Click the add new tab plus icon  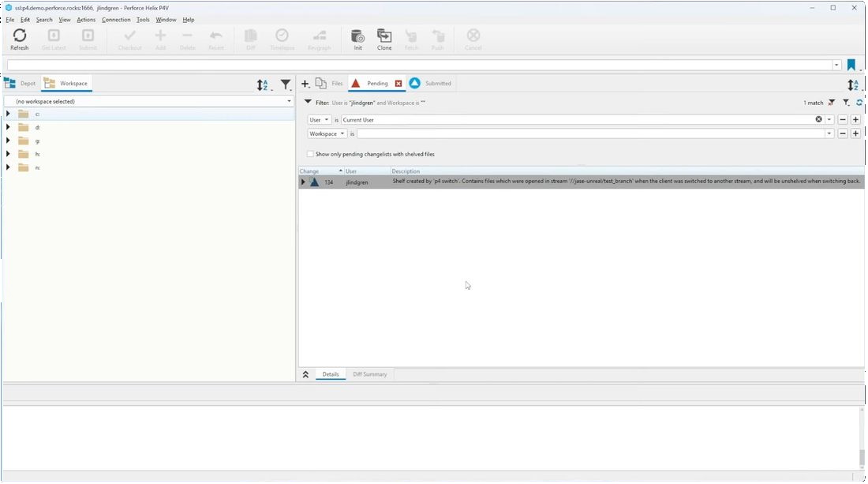[x=305, y=83]
